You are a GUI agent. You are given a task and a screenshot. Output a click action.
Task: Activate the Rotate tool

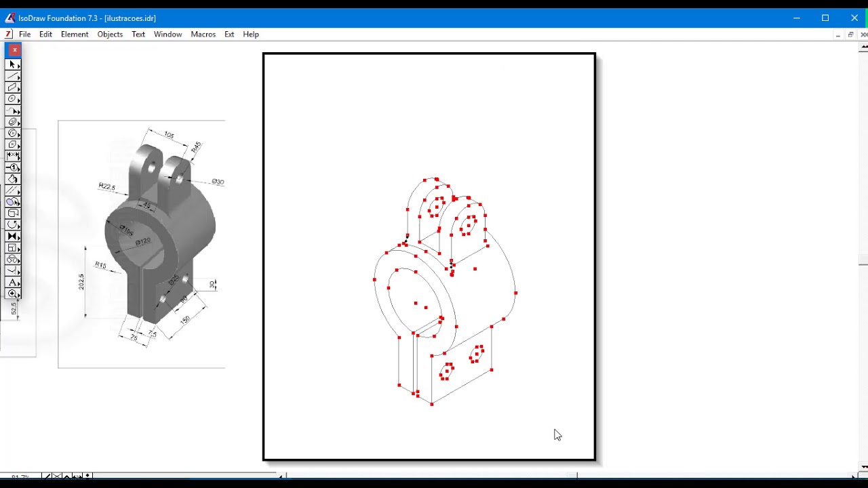point(13,225)
